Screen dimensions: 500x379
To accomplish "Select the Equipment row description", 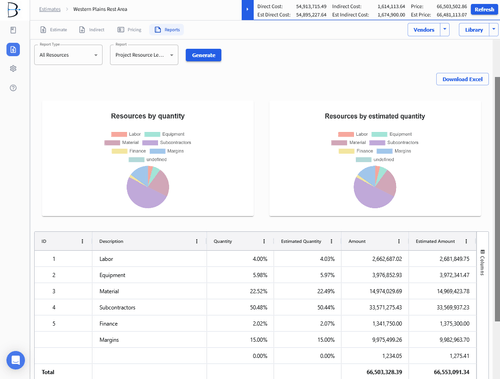I will pyautogui.click(x=112, y=275).
